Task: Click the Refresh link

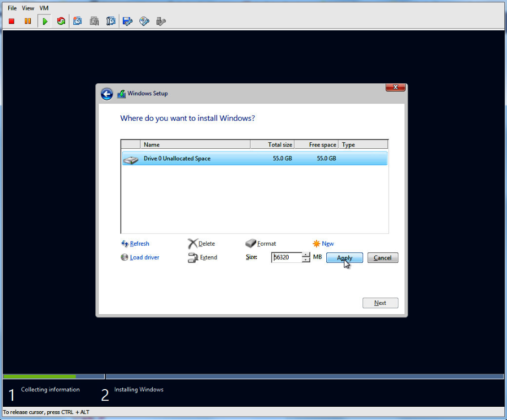Action: [x=139, y=244]
